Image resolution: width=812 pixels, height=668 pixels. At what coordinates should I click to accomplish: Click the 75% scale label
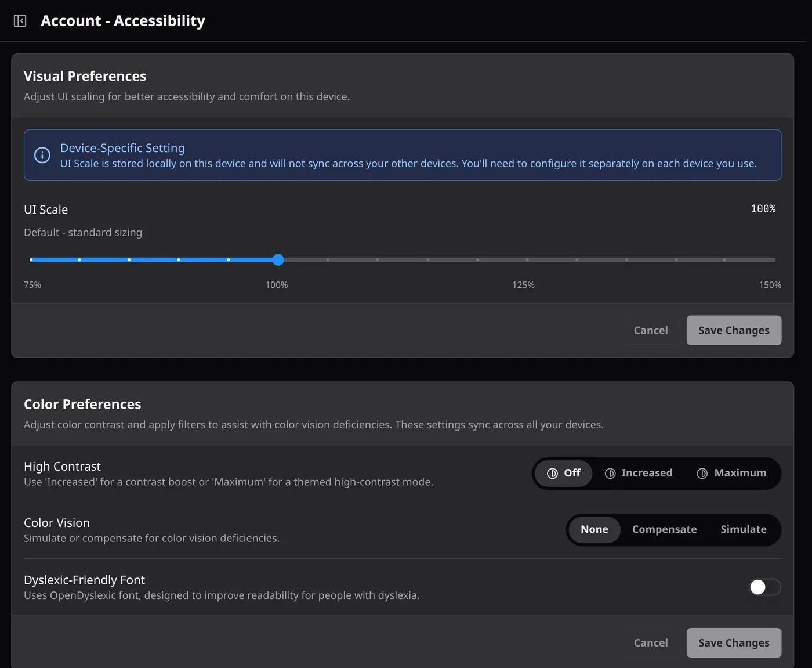point(32,285)
